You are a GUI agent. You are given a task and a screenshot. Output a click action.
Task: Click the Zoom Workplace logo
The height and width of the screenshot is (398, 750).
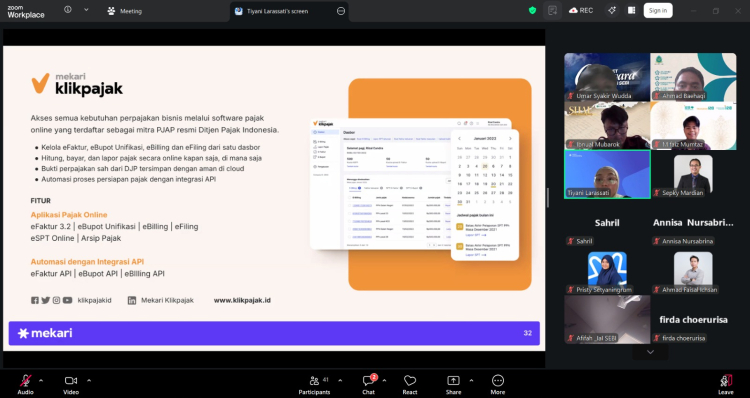click(x=26, y=11)
